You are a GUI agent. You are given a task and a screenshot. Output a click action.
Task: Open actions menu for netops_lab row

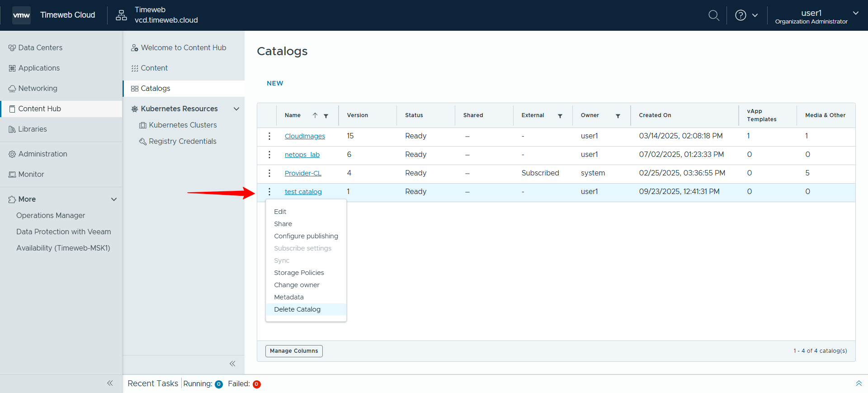tap(269, 155)
